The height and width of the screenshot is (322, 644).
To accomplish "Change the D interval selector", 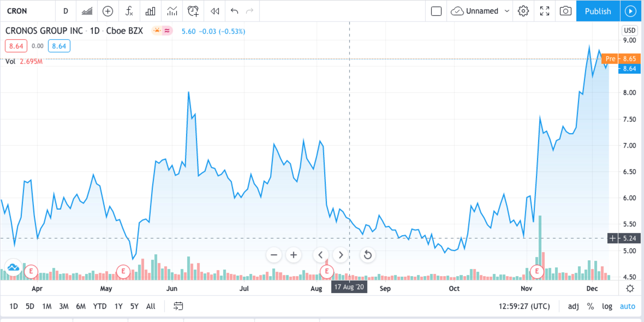I will [x=66, y=11].
